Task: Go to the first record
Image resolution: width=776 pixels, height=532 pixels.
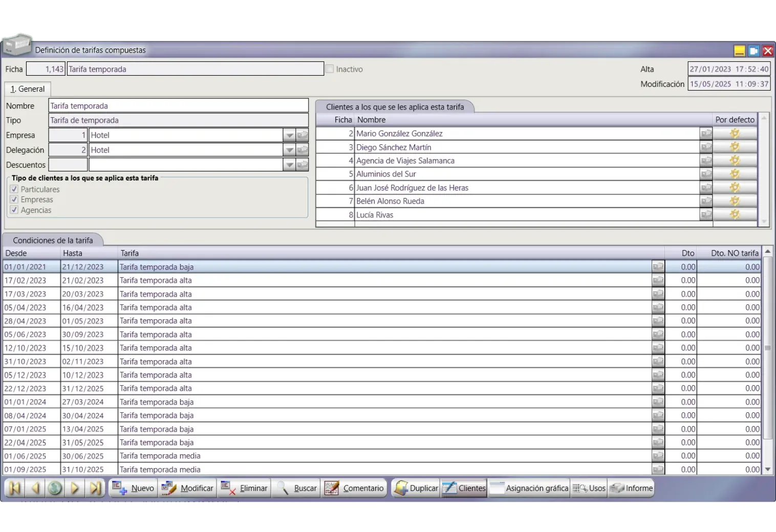Action: tap(14, 488)
